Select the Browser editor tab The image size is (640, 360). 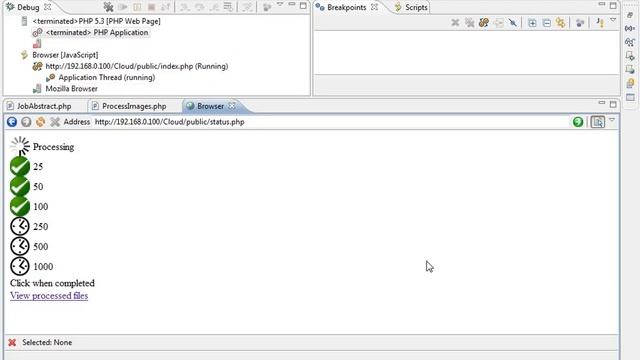210,106
